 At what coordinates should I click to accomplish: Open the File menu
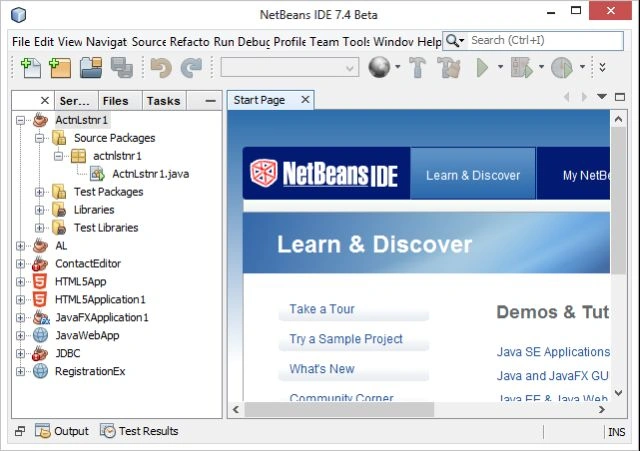pyautogui.click(x=21, y=42)
